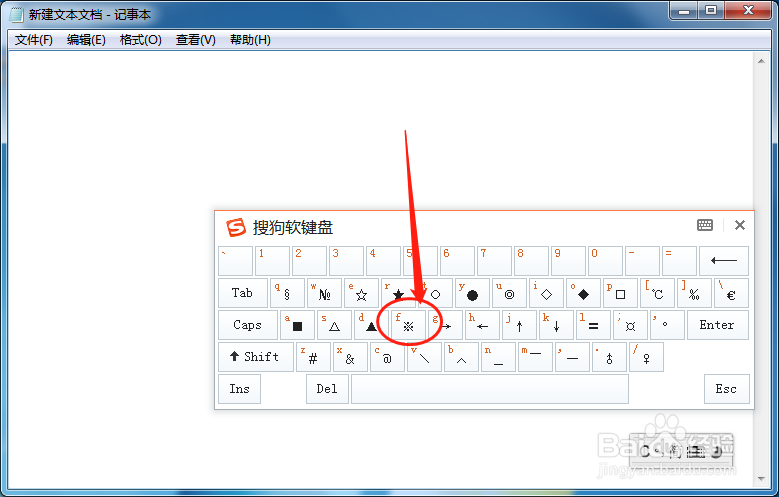The image size is (779, 497).
Task: Insert the down arrow ↓ with k key
Action: click(556, 325)
